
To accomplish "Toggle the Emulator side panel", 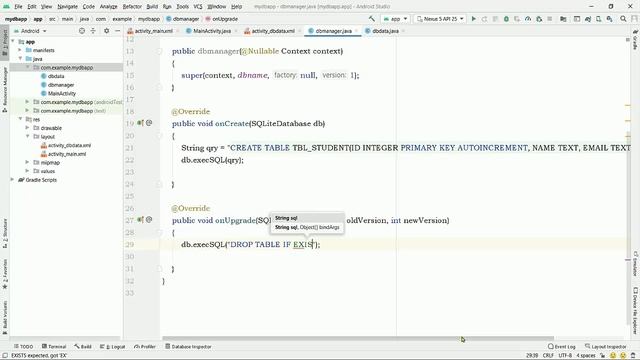I will (636, 264).
